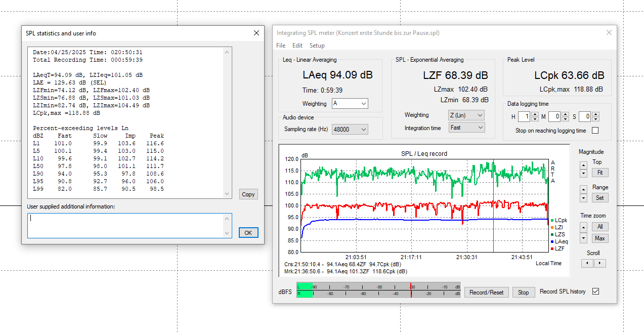This screenshot has height=333, width=644.
Task: Click the Scroll right arrow button
Action: (x=599, y=263)
